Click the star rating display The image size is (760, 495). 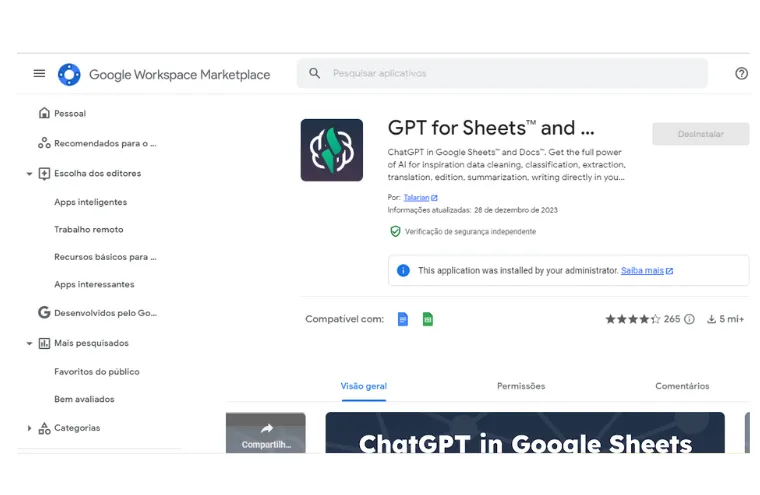pyautogui.click(x=633, y=319)
